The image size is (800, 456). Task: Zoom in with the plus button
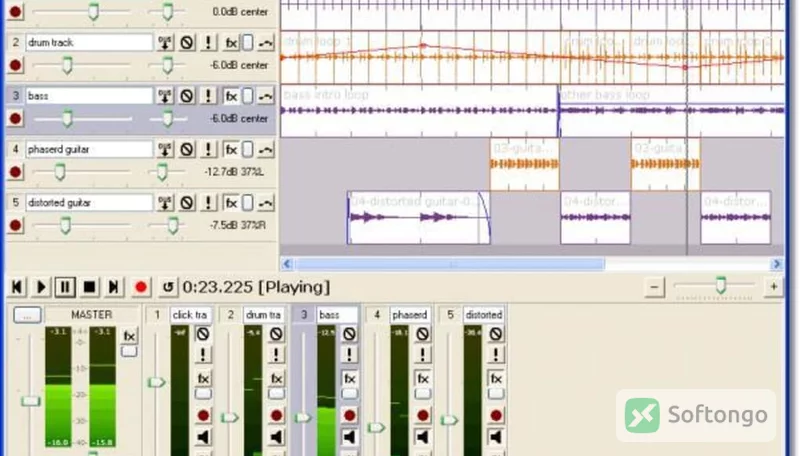[773, 287]
